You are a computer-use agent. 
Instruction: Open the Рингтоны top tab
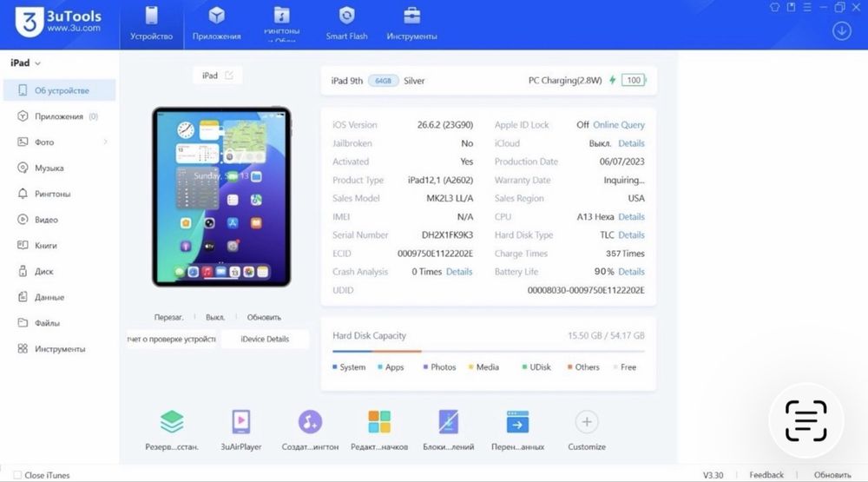tap(282, 24)
